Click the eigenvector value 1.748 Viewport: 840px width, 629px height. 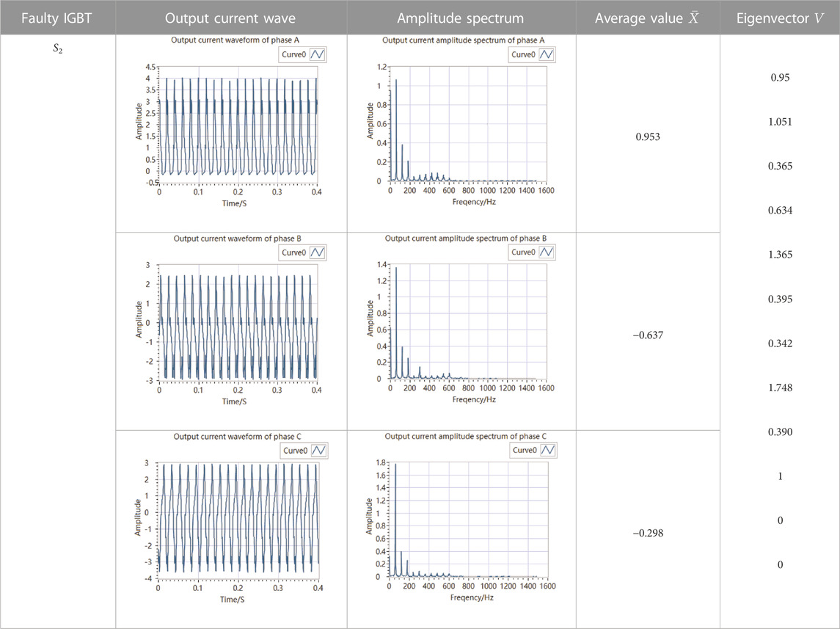[x=780, y=388]
